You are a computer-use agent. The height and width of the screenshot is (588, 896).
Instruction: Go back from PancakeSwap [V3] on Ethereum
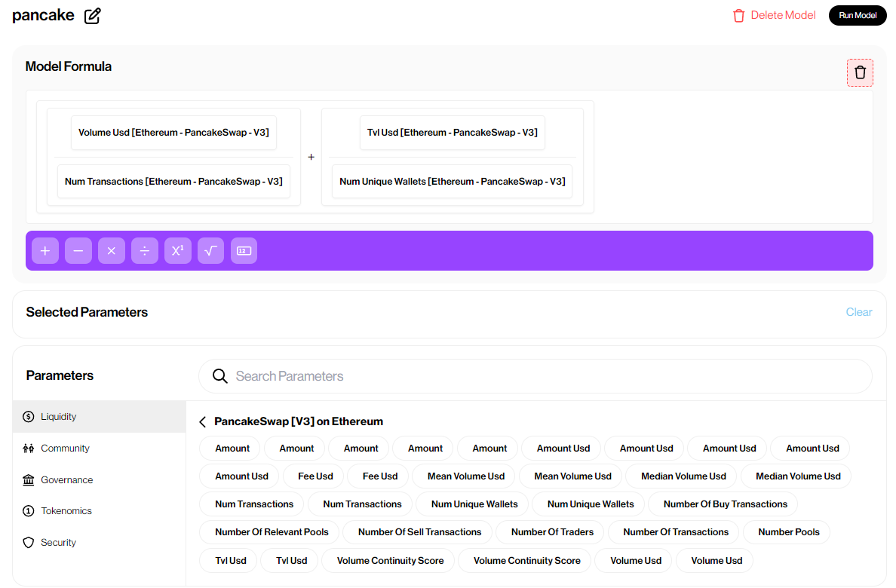(x=202, y=421)
